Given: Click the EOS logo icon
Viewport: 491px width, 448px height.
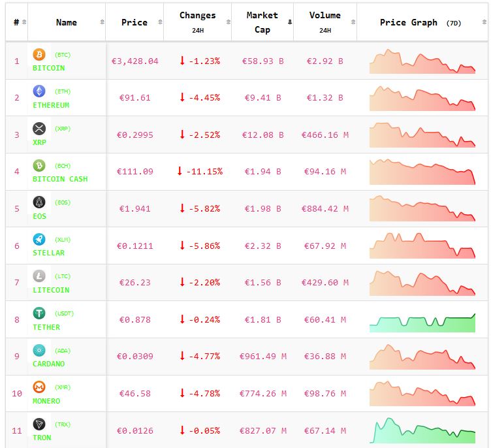Looking at the screenshot, I should [39, 202].
